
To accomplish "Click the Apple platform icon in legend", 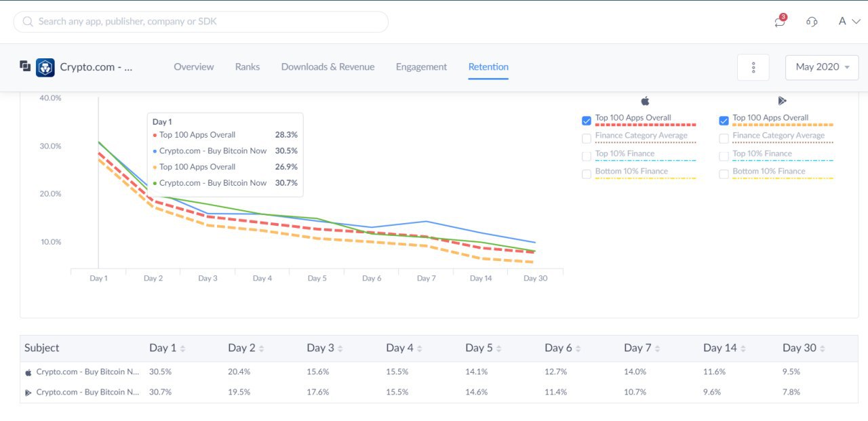I will [x=645, y=101].
